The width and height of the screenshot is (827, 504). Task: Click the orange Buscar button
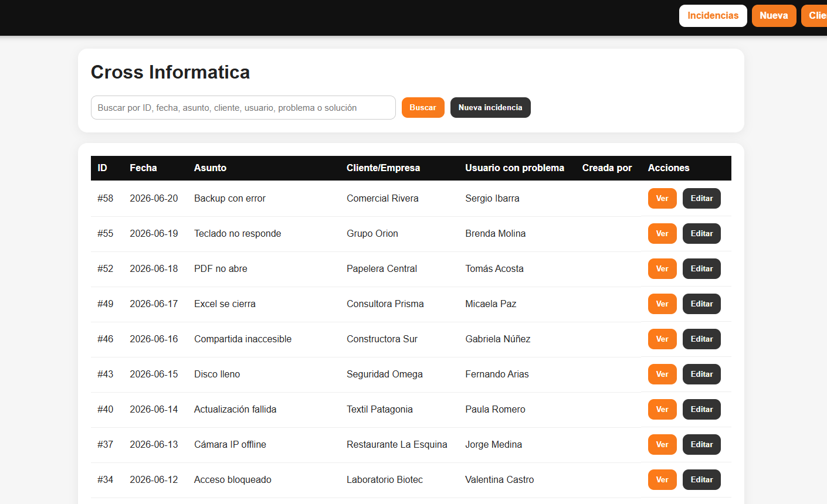(423, 108)
